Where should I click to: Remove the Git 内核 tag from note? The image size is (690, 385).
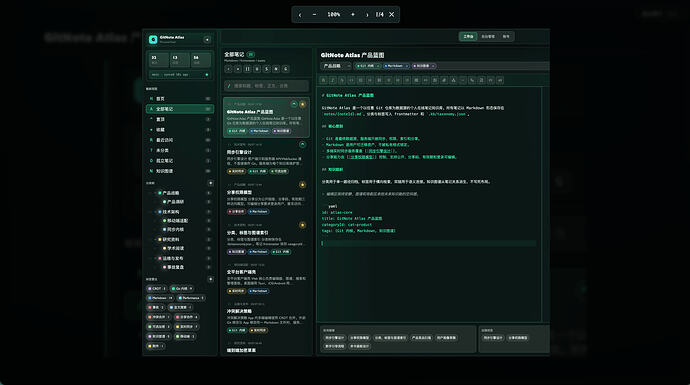(378, 66)
